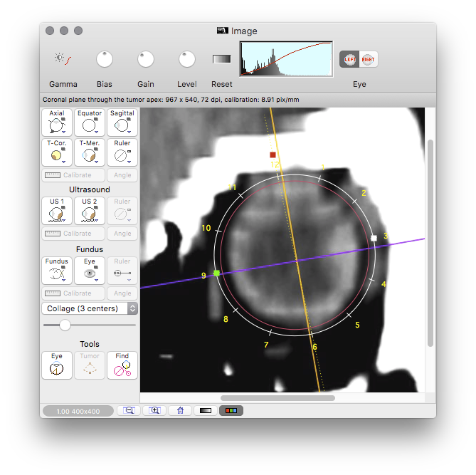
Task: Click the Image window title icon
Action: [223, 31]
